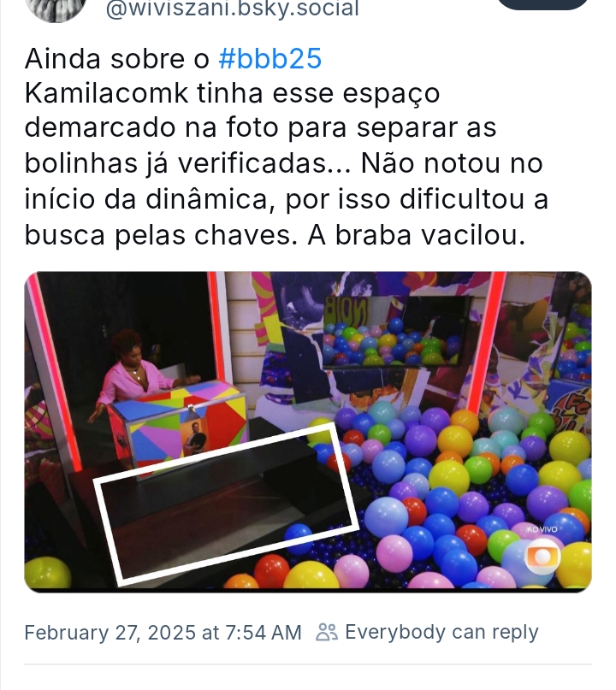Image resolution: width=616 pixels, height=690 pixels.
Task: Click the dark follow button at top
Action: pyautogui.click(x=543, y=4)
